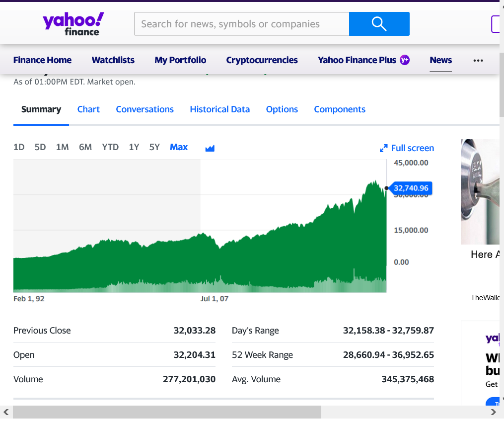Click the horizontal scrollbar right arrow
Screen dimensions: 504x422
[493, 412]
